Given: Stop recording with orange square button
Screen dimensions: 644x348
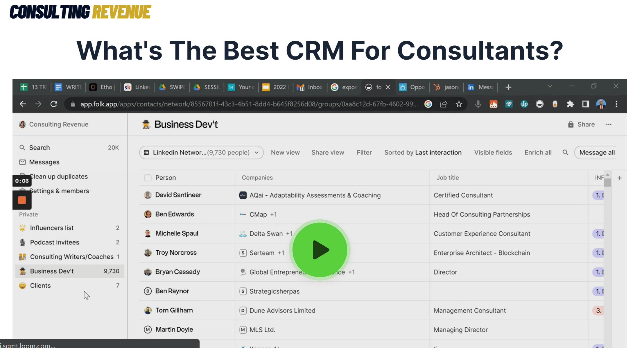Looking at the screenshot, I should [x=22, y=200].
